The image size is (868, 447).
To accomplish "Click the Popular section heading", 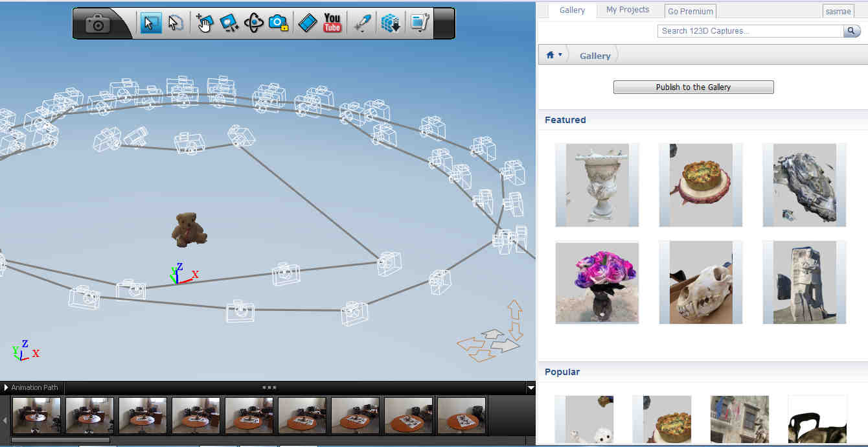I will click(562, 372).
